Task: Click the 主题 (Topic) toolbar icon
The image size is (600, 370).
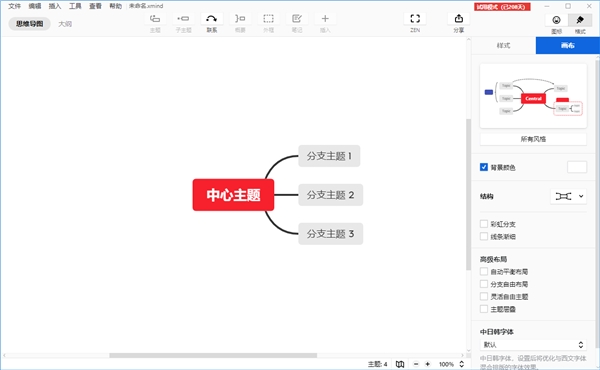Action: pyautogui.click(x=155, y=19)
